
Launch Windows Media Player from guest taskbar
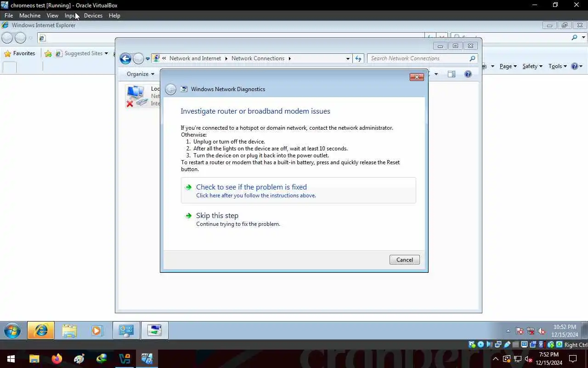96,330
